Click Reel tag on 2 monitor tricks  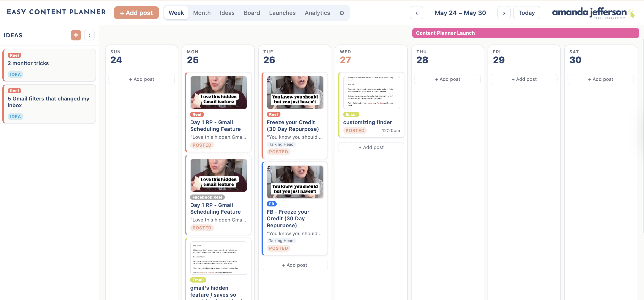(14, 55)
